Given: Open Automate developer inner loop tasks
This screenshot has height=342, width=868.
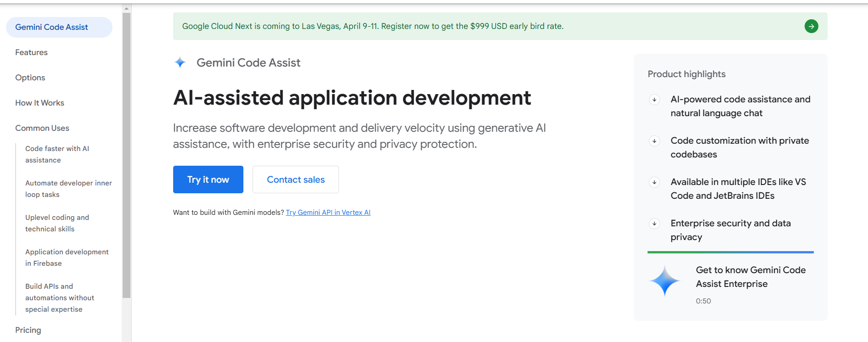Looking at the screenshot, I should [x=68, y=189].
